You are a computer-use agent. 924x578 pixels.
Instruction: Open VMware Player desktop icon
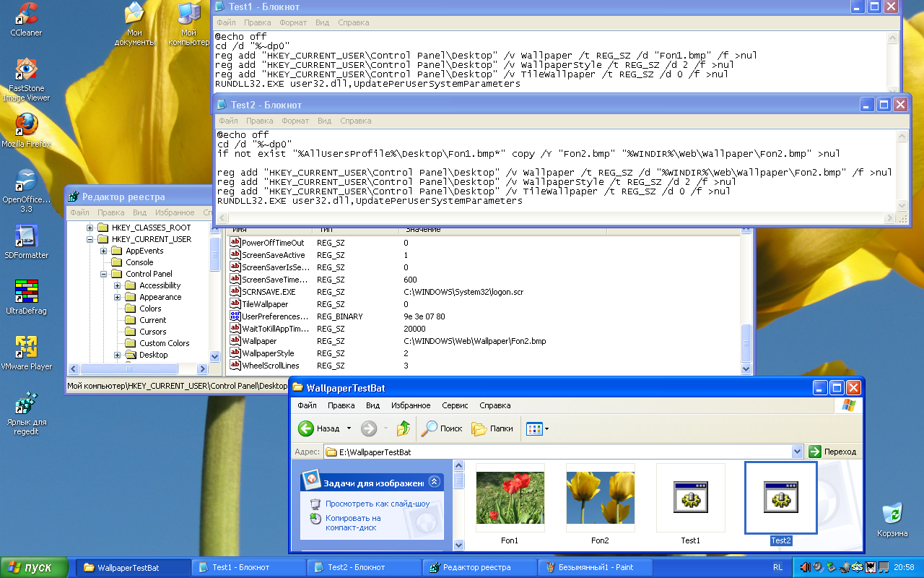26,348
